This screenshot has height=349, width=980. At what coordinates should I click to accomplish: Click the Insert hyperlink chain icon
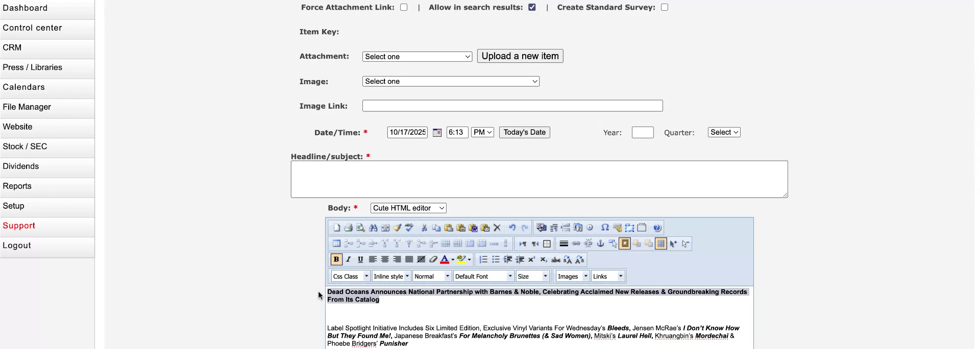tap(576, 244)
